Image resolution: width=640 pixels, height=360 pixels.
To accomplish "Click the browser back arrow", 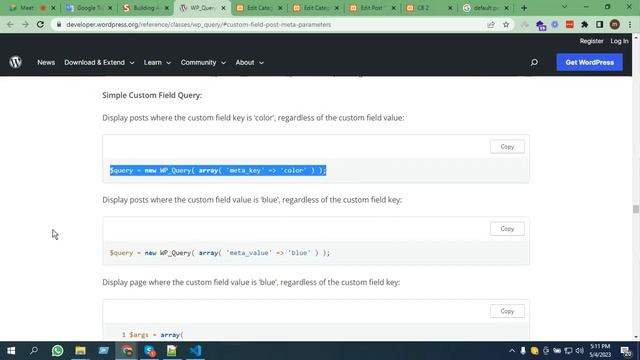I will click(x=10, y=24).
